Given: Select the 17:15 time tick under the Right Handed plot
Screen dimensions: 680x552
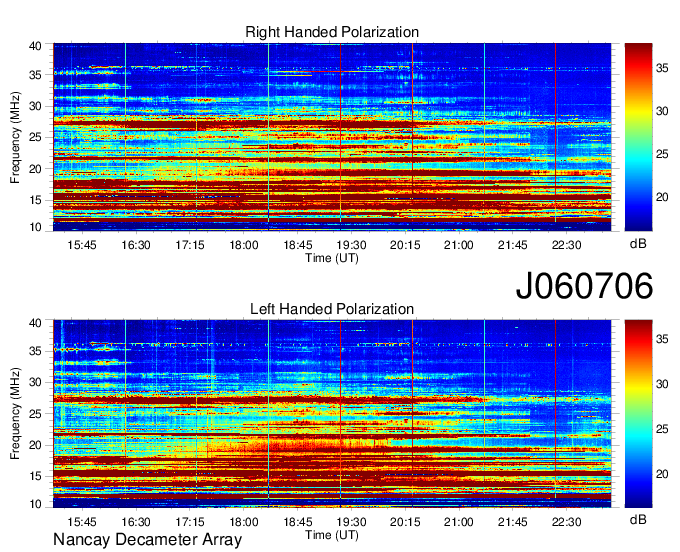Looking at the screenshot, I should 190,245.
